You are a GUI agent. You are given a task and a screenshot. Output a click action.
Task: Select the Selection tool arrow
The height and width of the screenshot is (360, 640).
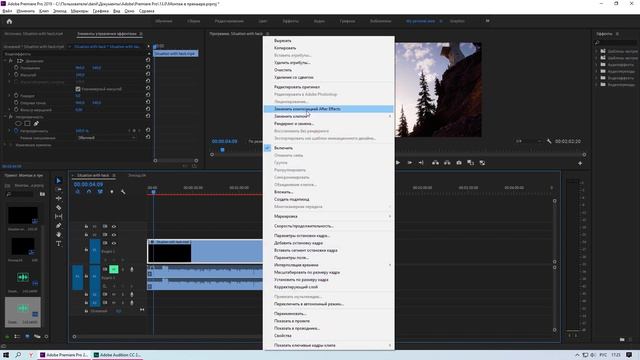pos(58,180)
